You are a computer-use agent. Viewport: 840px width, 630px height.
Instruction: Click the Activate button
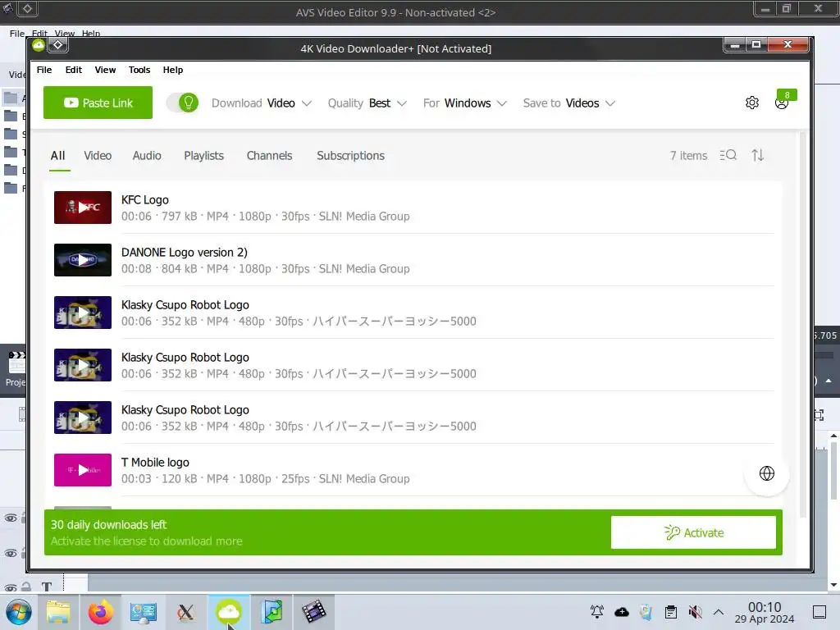coord(693,532)
